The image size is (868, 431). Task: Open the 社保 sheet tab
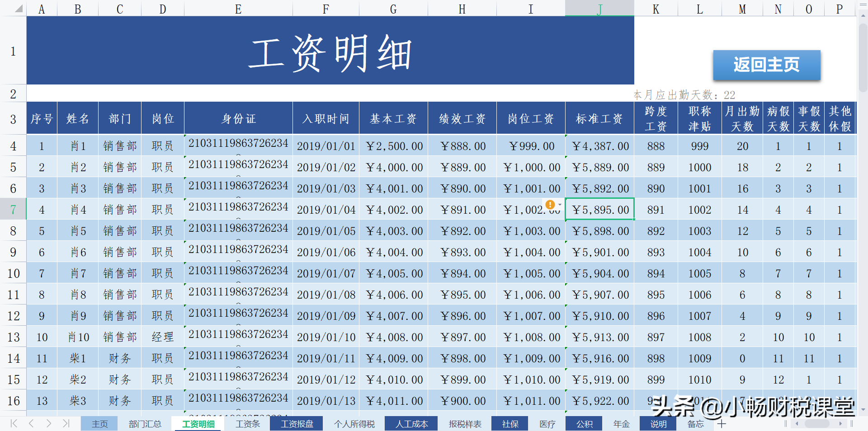click(509, 424)
